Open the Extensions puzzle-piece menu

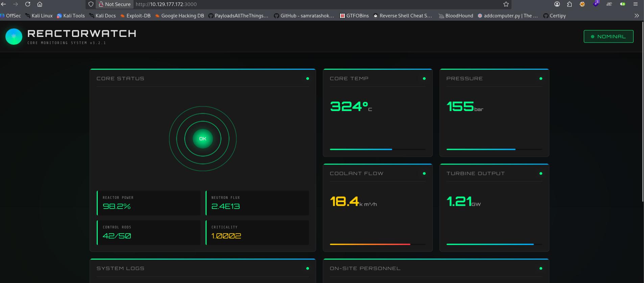(x=569, y=4)
